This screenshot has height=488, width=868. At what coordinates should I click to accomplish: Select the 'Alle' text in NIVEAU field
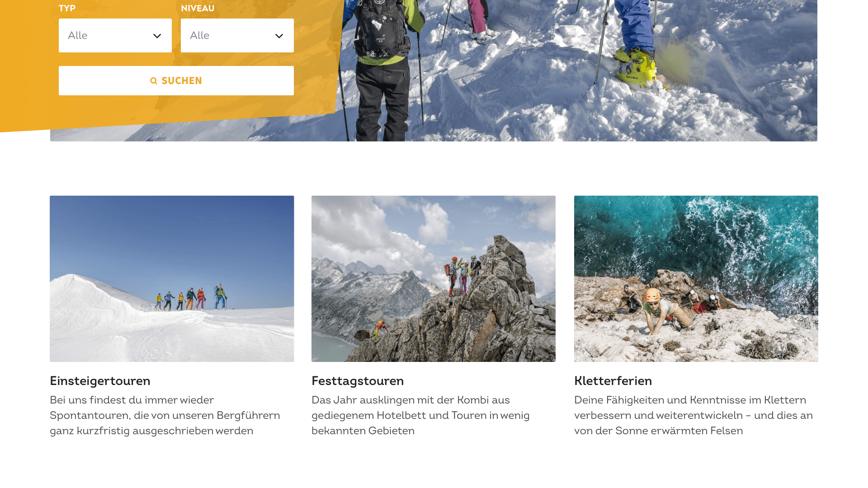click(200, 36)
